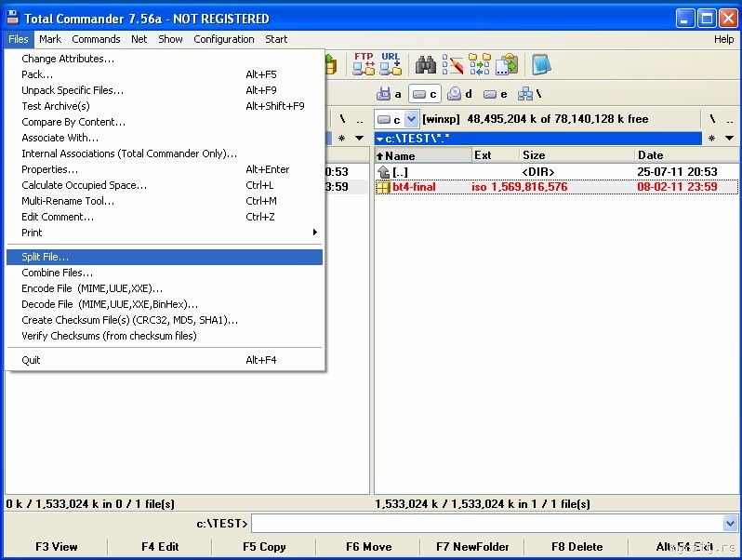Choose Split File from Files menu
This screenshot has width=742, height=560.
pyautogui.click(x=45, y=257)
